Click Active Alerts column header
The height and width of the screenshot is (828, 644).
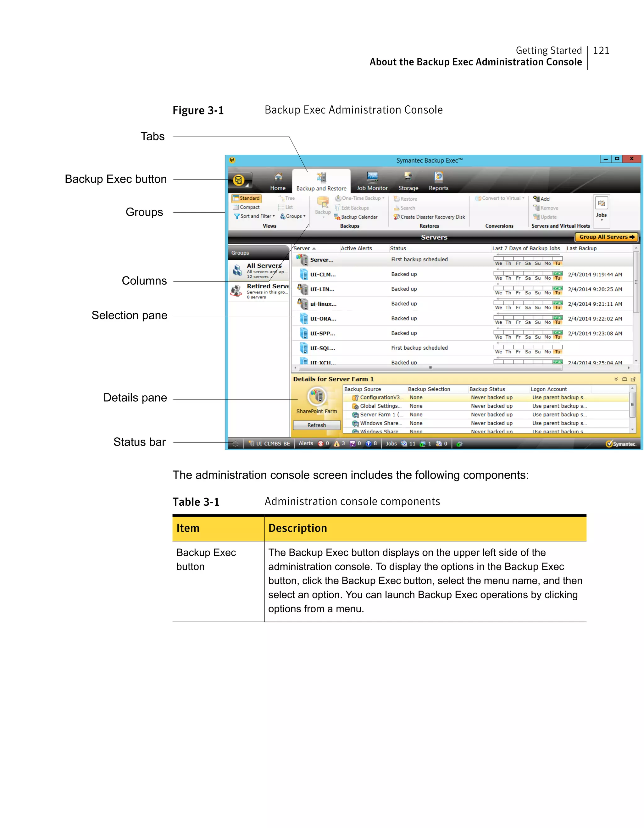356,249
